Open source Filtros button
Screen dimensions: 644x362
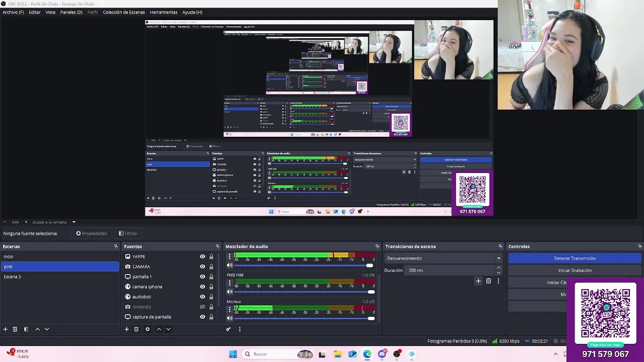(x=128, y=233)
